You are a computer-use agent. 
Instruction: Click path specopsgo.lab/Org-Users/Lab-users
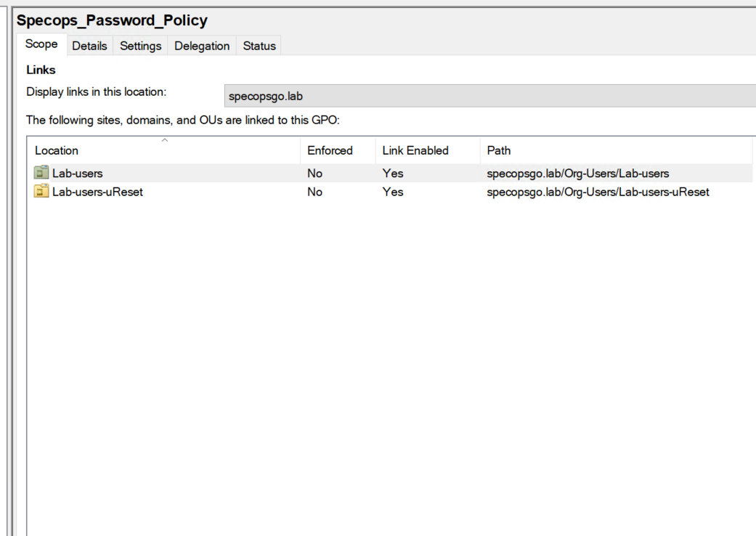(577, 173)
